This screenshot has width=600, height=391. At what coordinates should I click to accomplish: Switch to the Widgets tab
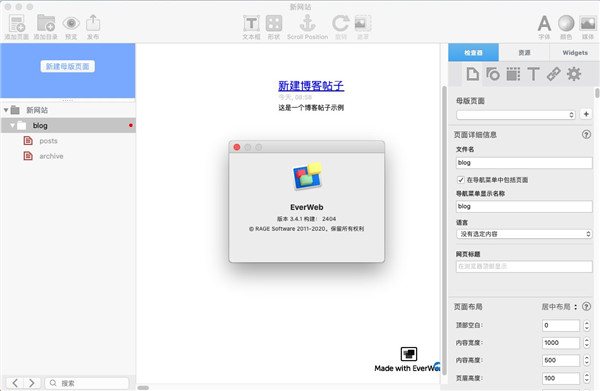point(575,52)
